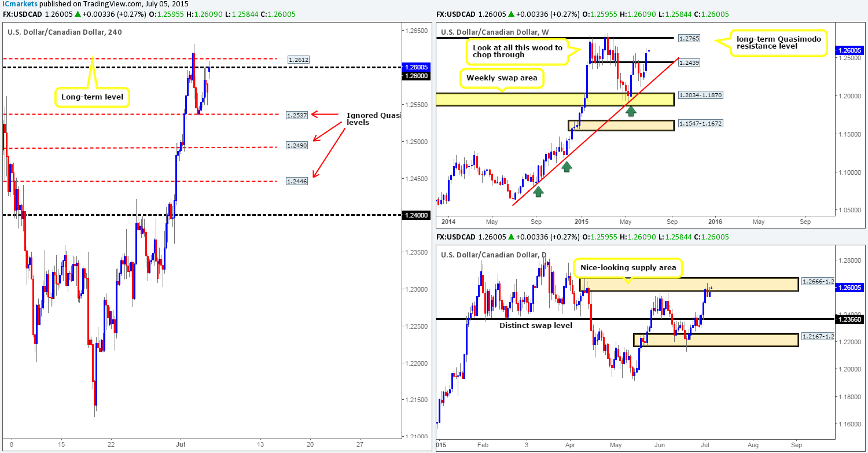Open the ICmarkets publisher link
The image size is (868, 453).
point(19,3)
